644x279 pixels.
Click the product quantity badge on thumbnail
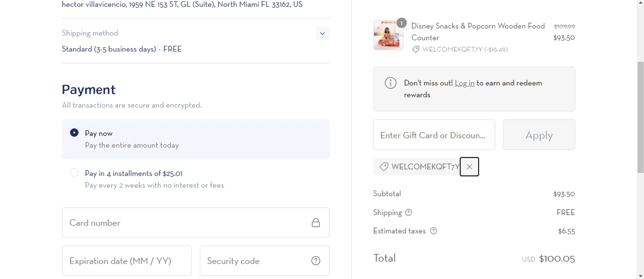tap(401, 23)
